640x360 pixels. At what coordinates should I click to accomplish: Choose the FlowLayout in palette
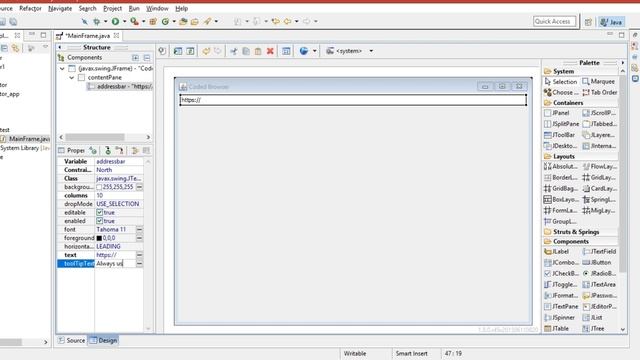click(600, 167)
